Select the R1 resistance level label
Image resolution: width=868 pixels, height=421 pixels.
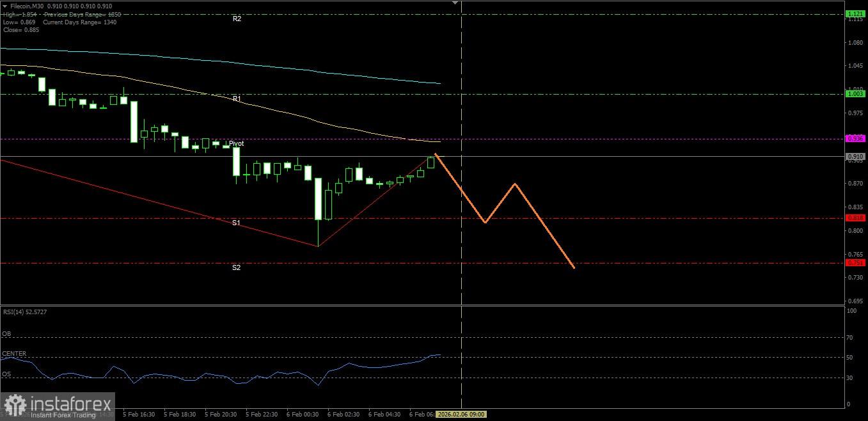pos(237,99)
